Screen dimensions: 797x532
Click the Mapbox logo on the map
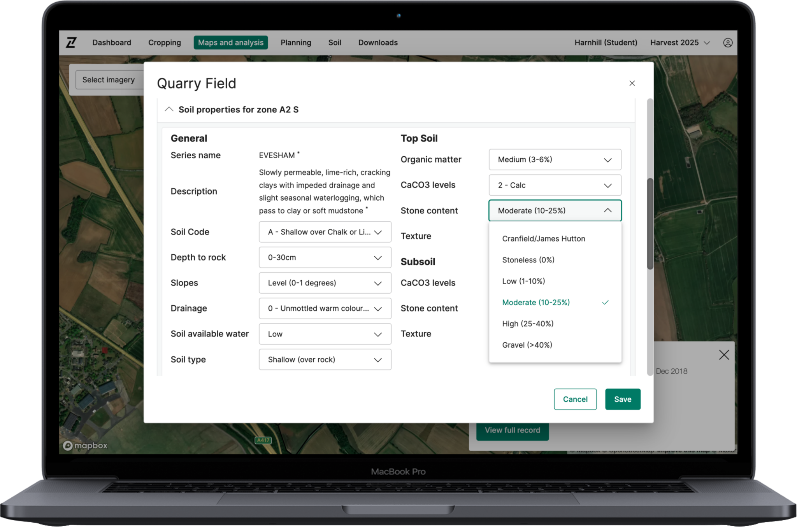click(85, 446)
